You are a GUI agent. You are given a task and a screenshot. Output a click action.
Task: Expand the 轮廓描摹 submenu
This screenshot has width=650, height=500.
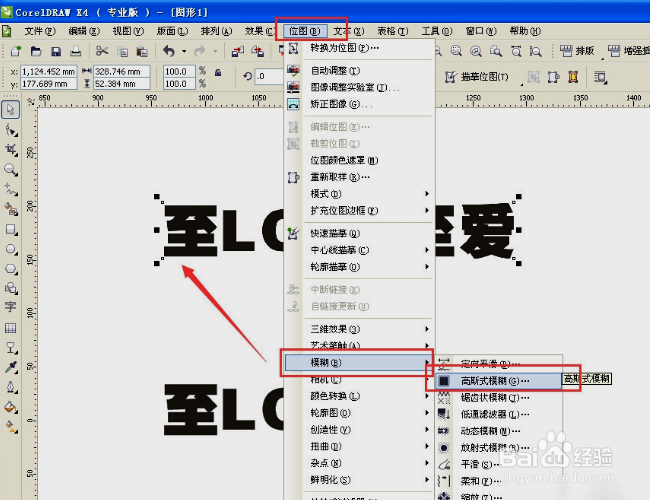(x=369, y=267)
